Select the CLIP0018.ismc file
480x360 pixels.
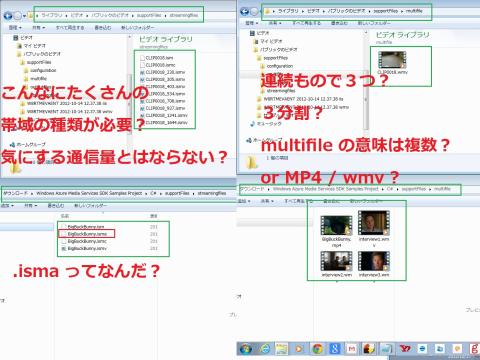click(157, 65)
